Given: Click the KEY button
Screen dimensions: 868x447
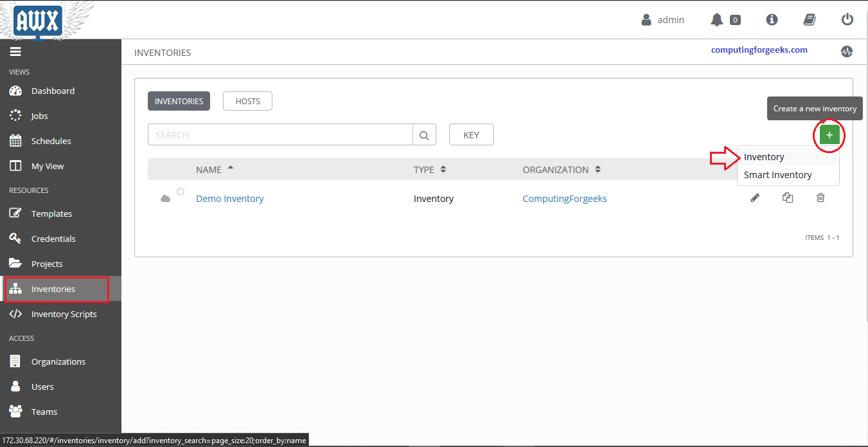Looking at the screenshot, I should (x=471, y=134).
